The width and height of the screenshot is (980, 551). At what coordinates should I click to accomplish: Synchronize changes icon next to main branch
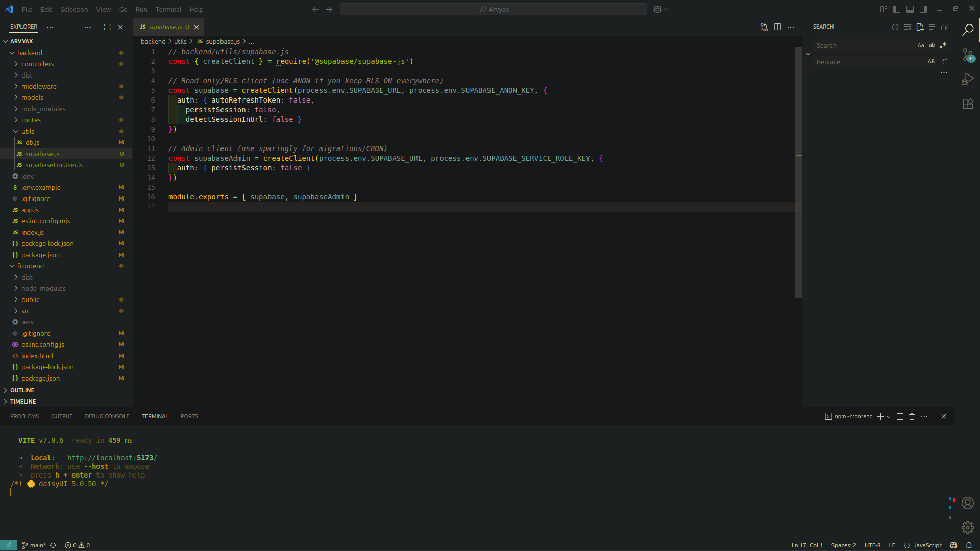[53, 545]
